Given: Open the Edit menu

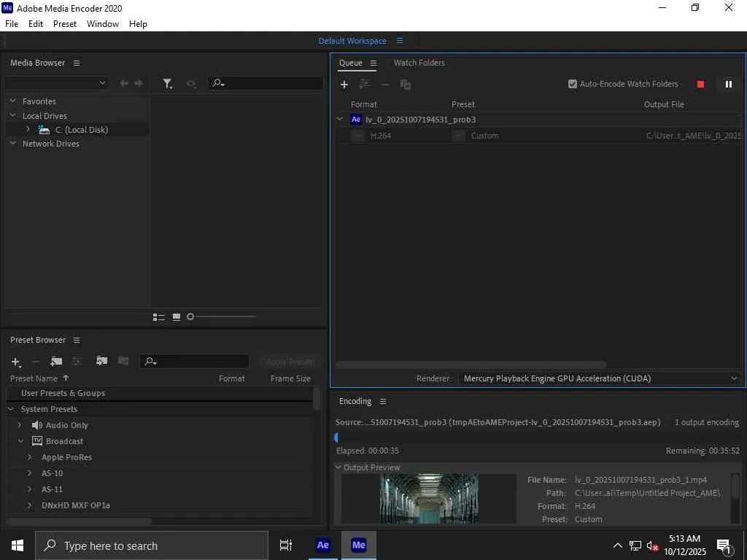Looking at the screenshot, I should (36, 24).
